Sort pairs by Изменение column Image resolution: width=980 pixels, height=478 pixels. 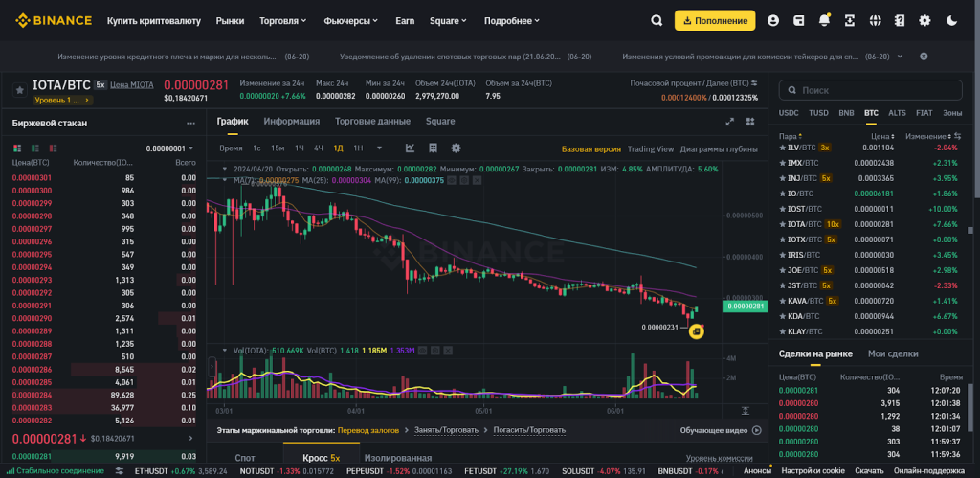pos(927,136)
